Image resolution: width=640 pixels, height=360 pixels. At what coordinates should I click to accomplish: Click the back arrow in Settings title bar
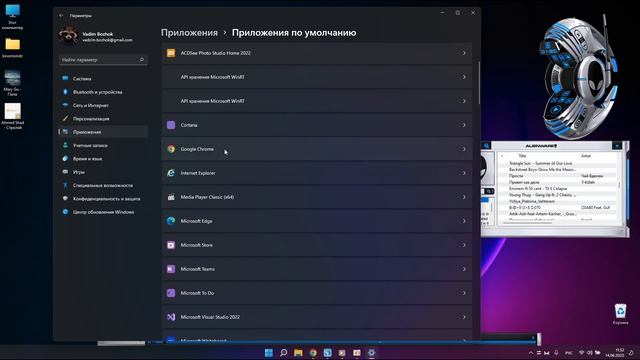coord(61,16)
